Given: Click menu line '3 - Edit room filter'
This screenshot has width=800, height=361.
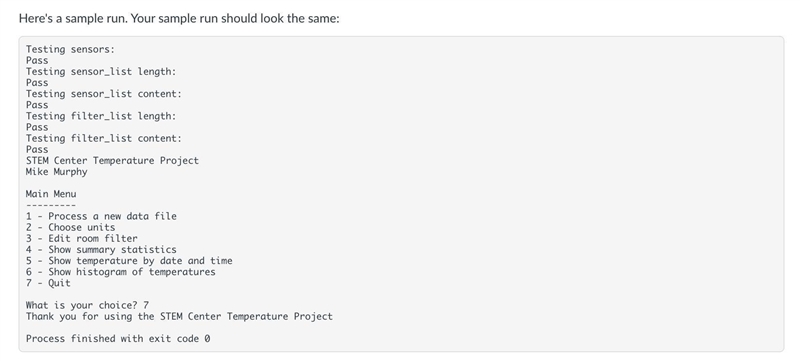Looking at the screenshot, I should point(82,239).
